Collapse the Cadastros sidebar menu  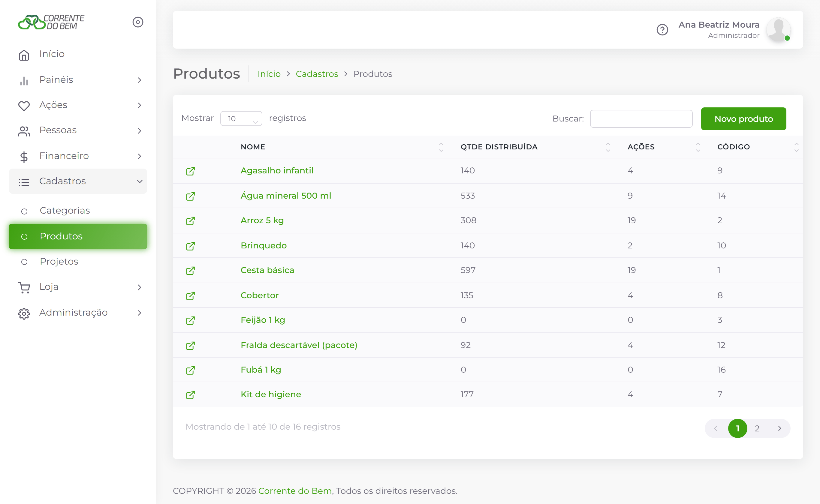tap(78, 181)
